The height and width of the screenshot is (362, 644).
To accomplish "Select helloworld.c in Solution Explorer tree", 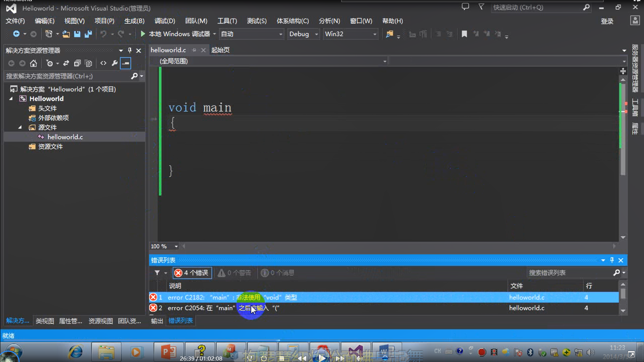I will [65, 137].
